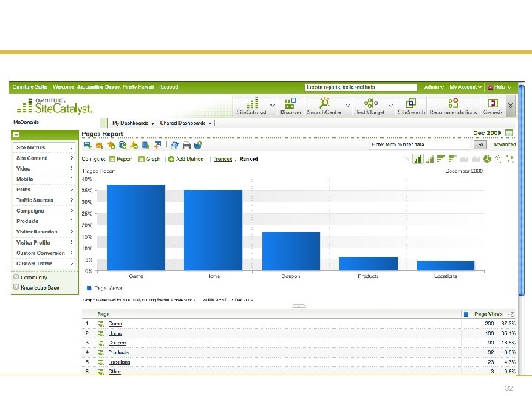Click the Page Views legend color swatch

click(89, 288)
